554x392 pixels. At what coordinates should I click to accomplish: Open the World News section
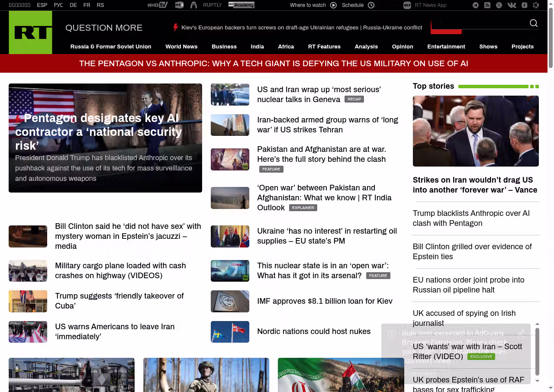tap(181, 47)
